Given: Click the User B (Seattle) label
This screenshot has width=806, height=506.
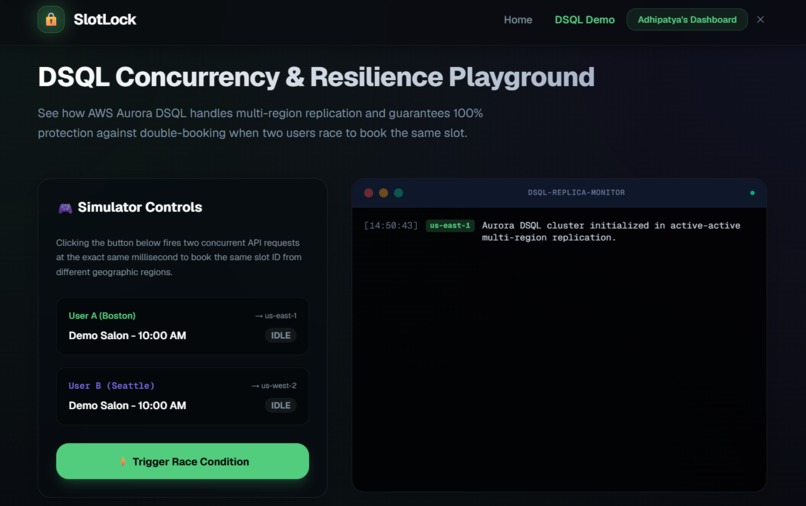Looking at the screenshot, I should tap(112, 386).
